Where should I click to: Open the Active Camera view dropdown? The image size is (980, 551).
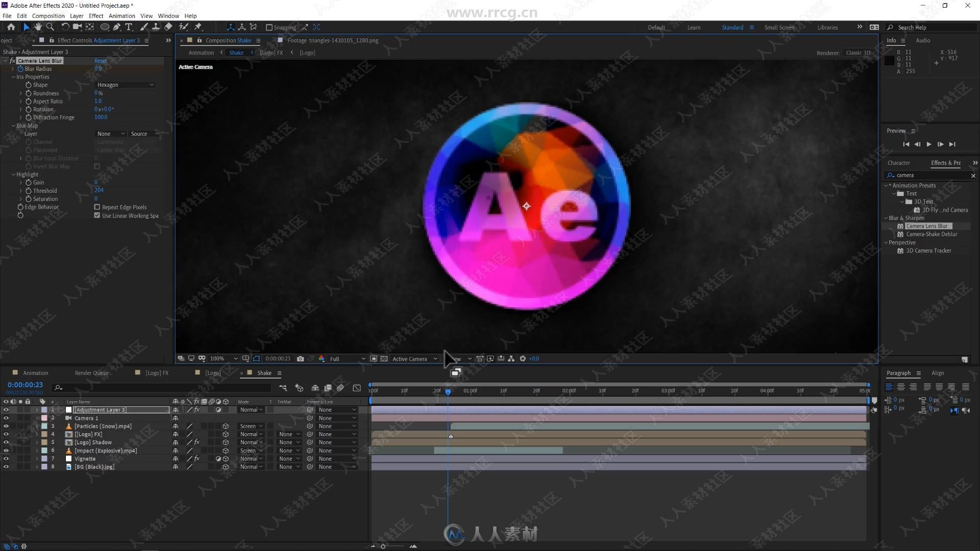coord(414,359)
